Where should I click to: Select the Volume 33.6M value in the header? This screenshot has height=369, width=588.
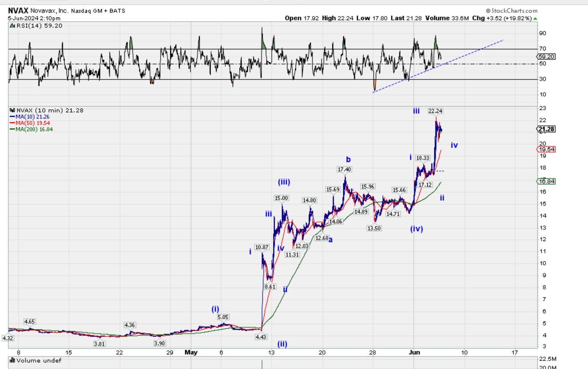(x=447, y=18)
